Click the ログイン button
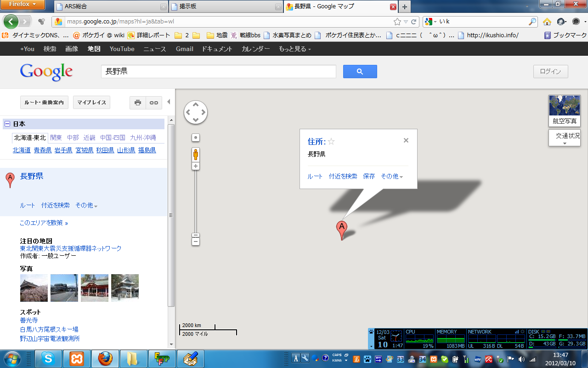This screenshot has width=588, height=368. (550, 71)
